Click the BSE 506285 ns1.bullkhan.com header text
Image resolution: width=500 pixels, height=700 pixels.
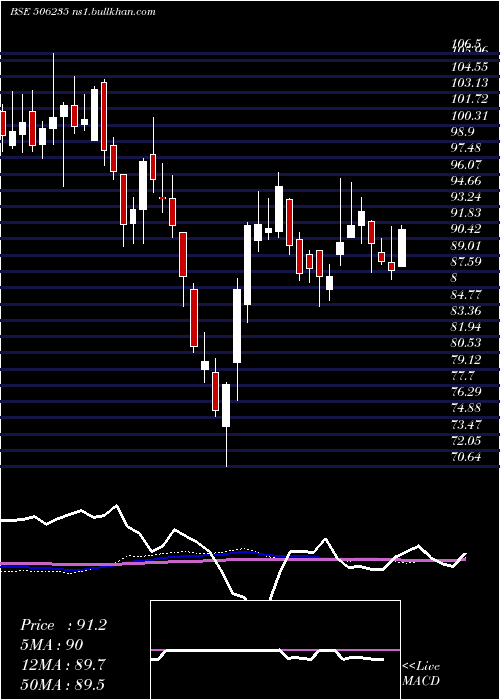point(83,12)
